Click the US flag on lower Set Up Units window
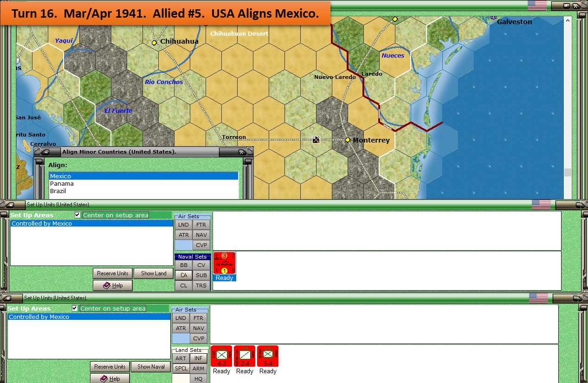 click(x=538, y=298)
